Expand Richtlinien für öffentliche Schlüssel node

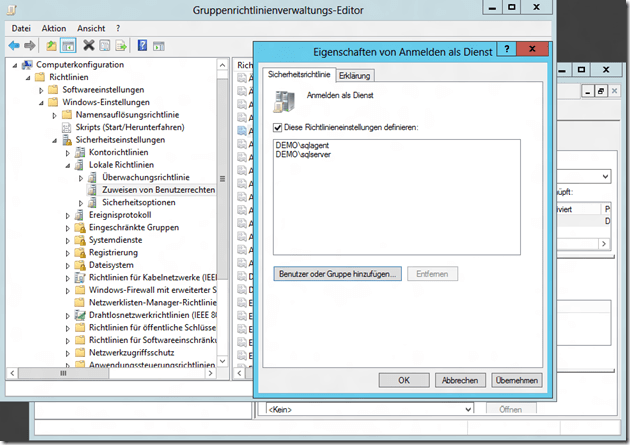[x=68, y=328]
